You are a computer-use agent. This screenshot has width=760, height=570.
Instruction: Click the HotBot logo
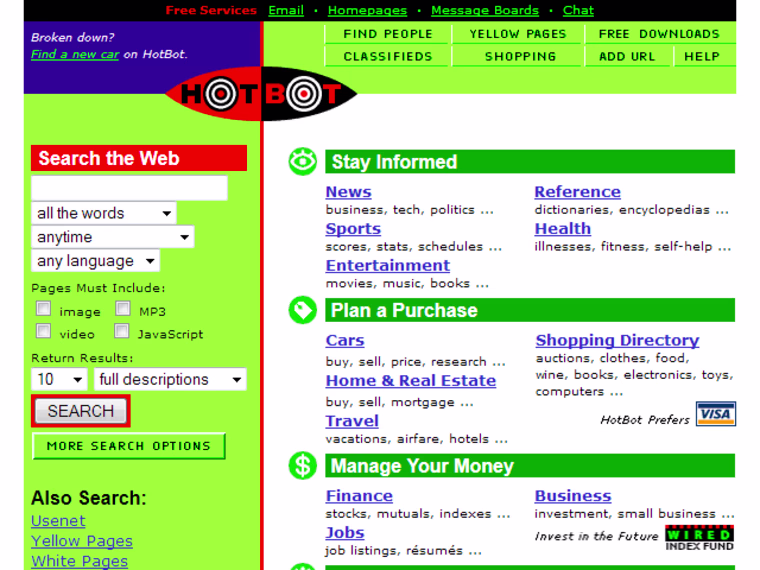pyautogui.click(x=261, y=94)
